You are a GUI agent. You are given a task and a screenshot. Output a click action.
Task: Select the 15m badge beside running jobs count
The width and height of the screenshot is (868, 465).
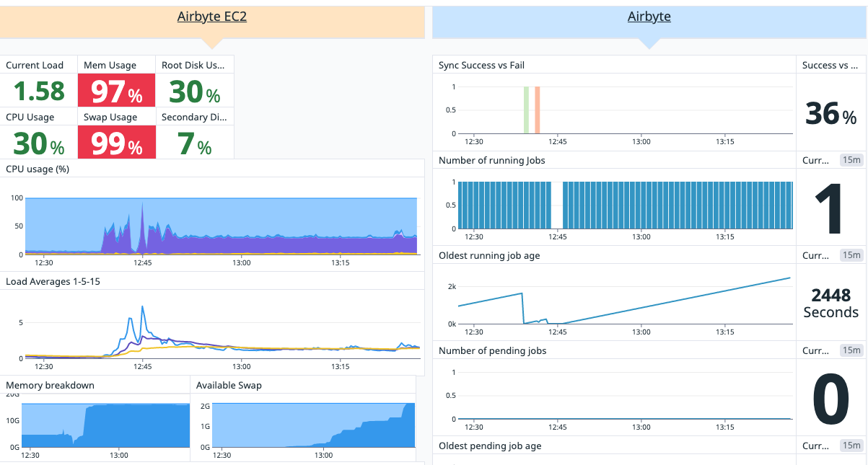coord(851,160)
